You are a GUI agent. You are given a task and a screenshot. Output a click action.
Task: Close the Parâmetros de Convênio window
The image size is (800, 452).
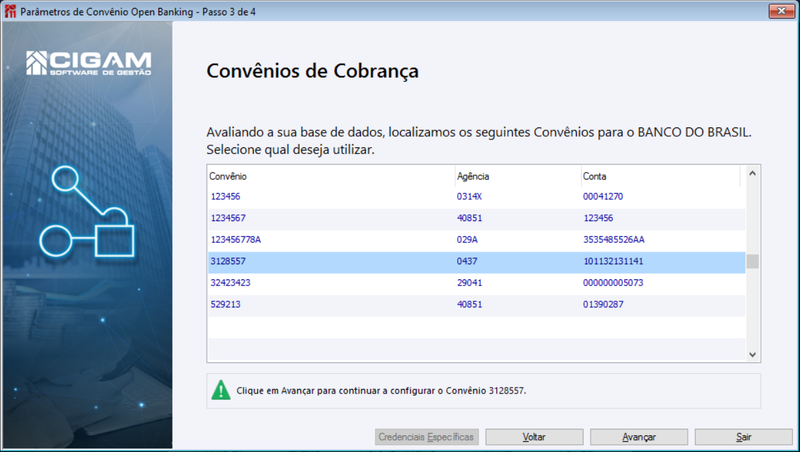(x=781, y=11)
